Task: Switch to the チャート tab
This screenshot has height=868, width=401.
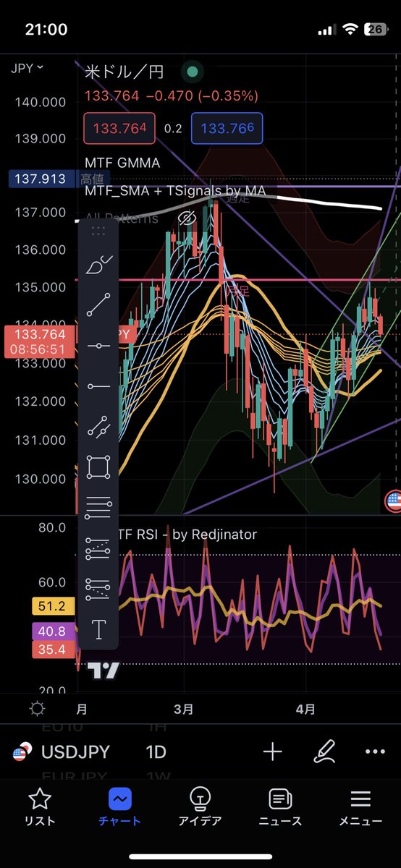Action: click(x=120, y=807)
